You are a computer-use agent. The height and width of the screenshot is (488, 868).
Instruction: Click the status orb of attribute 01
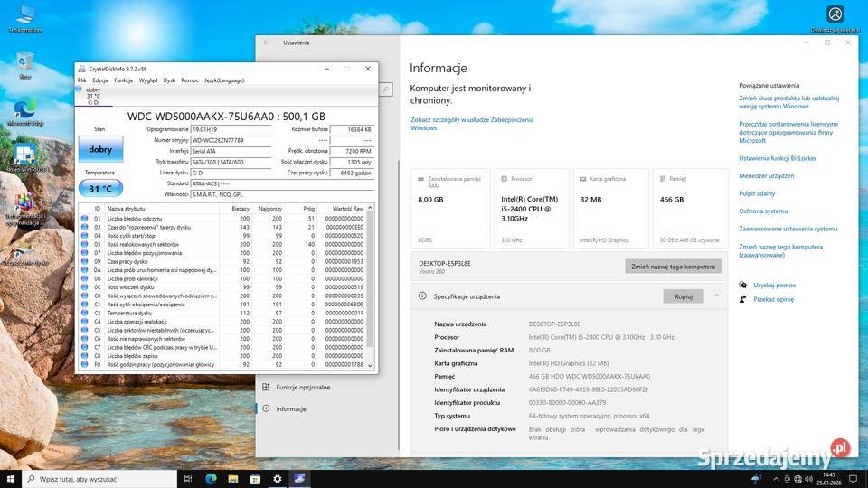tap(84, 218)
